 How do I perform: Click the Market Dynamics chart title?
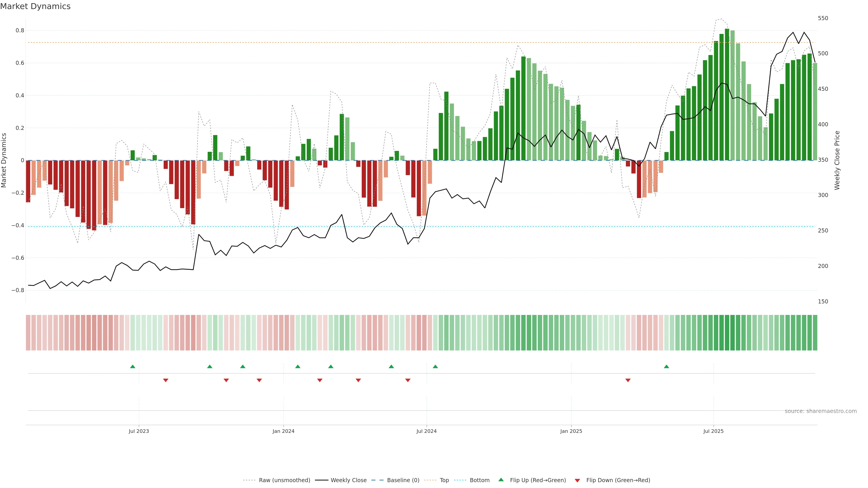point(35,6)
